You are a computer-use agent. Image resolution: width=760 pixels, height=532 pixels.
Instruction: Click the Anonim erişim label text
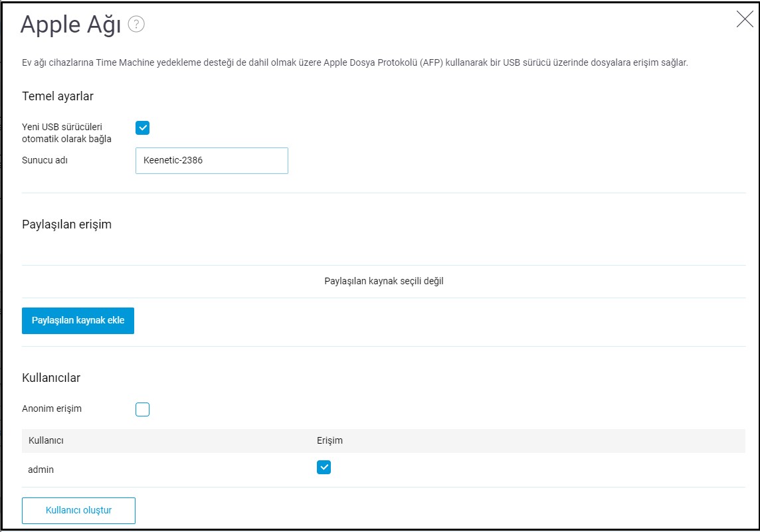(x=52, y=408)
